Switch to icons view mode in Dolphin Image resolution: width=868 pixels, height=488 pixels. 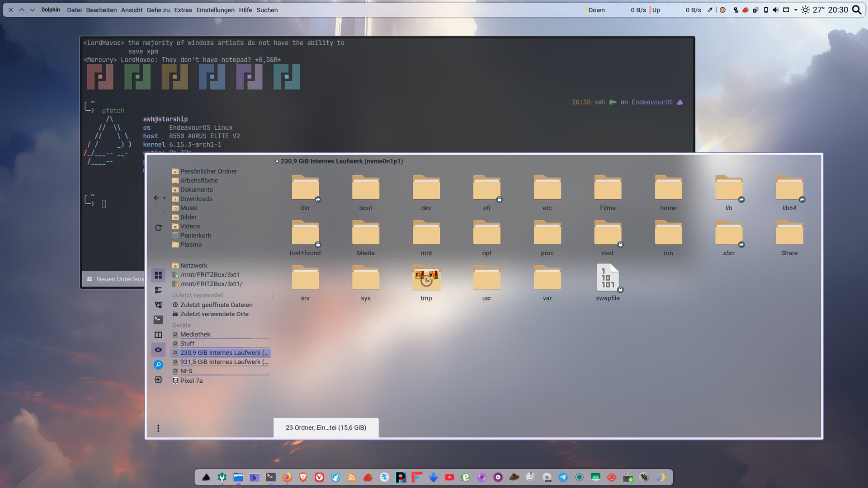(x=158, y=275)
